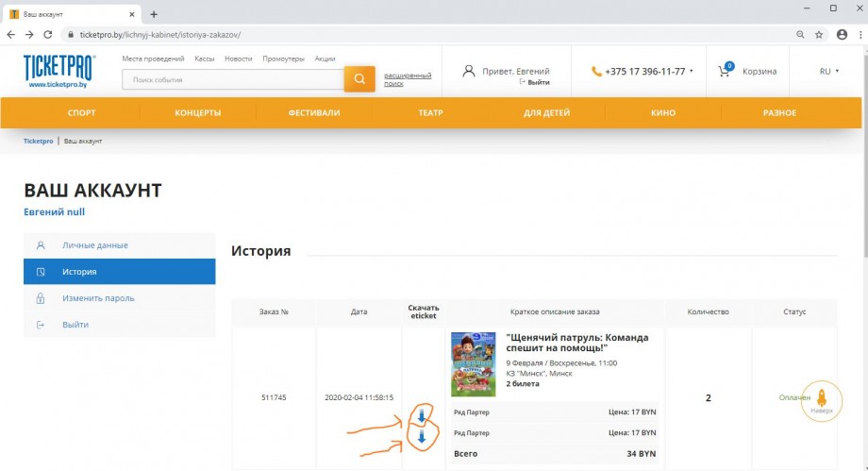The width and height of the screenshot is (868, 471).
Task: Expand the phone number dropdown
Action: click(692, 71)
